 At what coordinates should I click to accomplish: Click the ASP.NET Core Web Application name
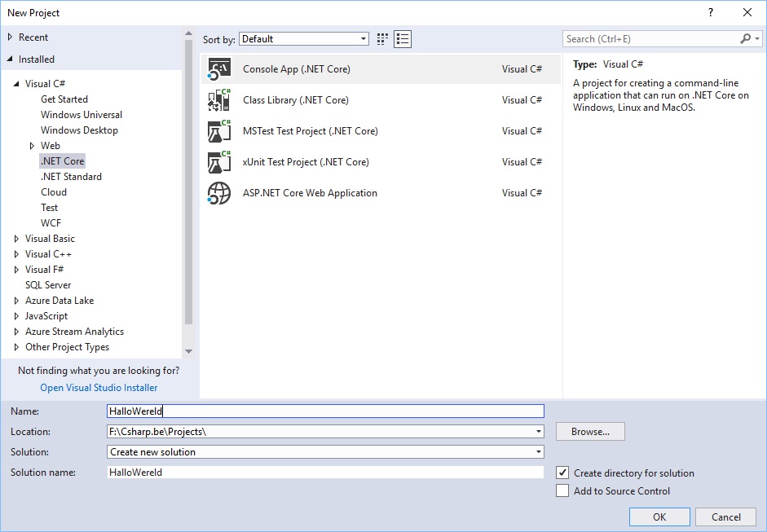coord(310,193)
